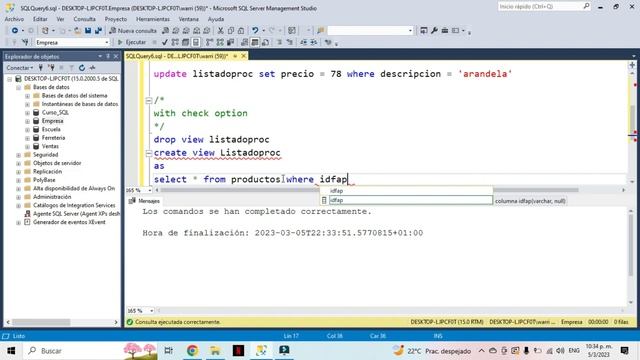This screenshot has width=640, height=360.
Task: Switch to Results to File
Action: 265,42
